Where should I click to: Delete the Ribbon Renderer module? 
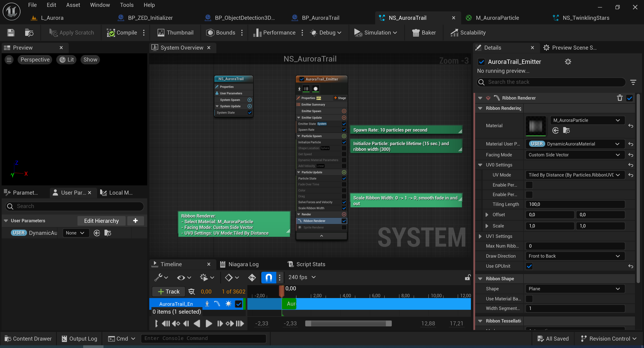pos(620,98)
